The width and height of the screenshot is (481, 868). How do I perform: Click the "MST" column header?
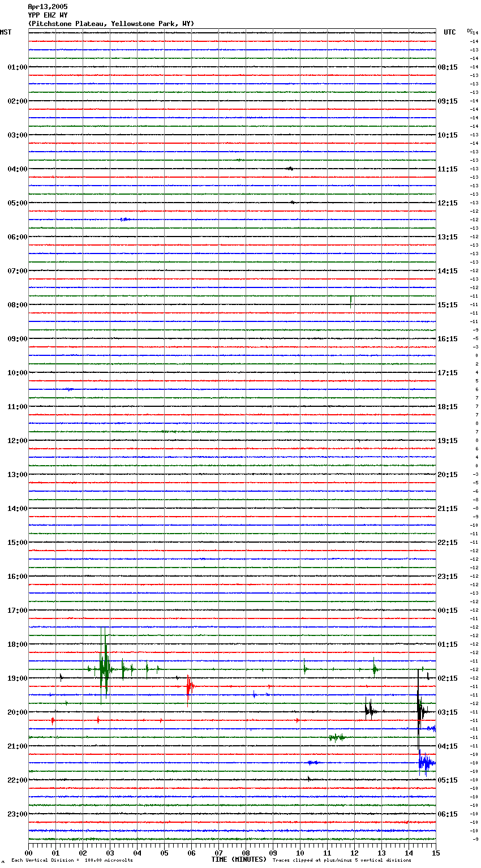tap(6, 32)
